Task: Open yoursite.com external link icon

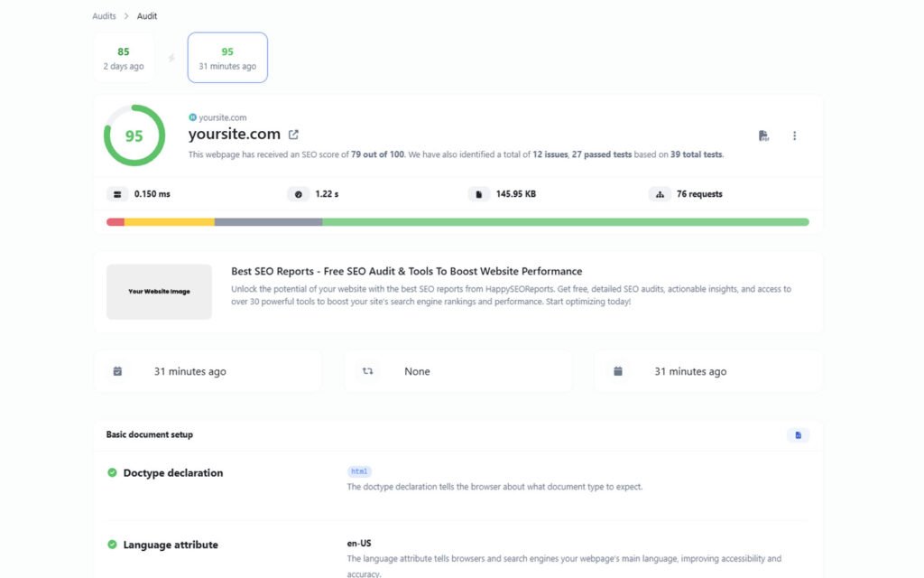Action: pyautogui.click(x=293, y=135)
